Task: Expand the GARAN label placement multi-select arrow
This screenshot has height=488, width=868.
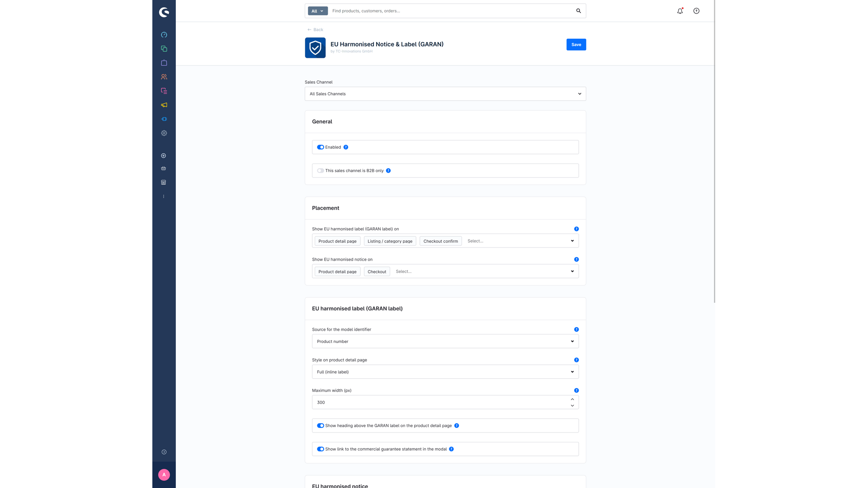Action: (572, 241)
